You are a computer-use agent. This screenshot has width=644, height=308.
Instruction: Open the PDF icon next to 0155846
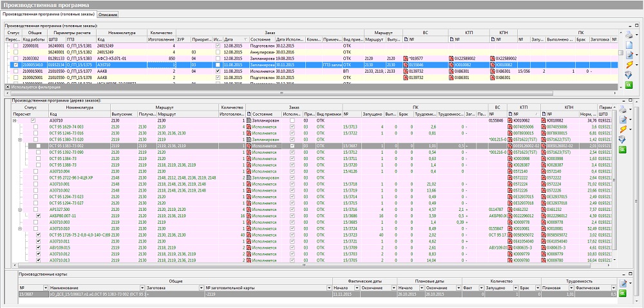pyautogui.click(x=406, y=65)
